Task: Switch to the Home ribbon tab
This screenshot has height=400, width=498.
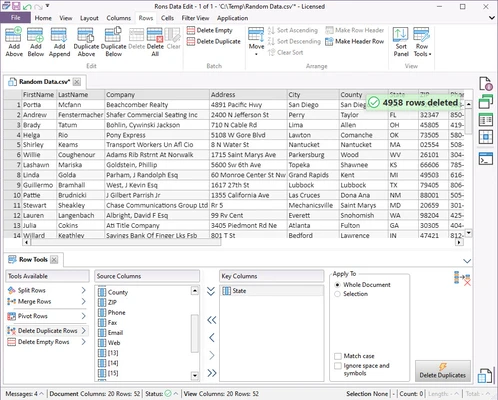Action: (43, 18)
